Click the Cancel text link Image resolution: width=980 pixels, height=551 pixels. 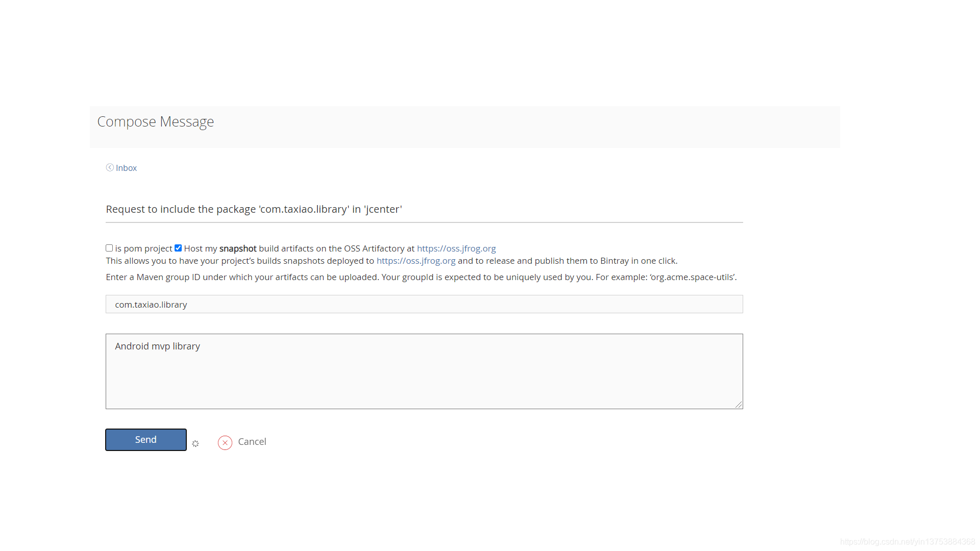(x=252, y=442)
